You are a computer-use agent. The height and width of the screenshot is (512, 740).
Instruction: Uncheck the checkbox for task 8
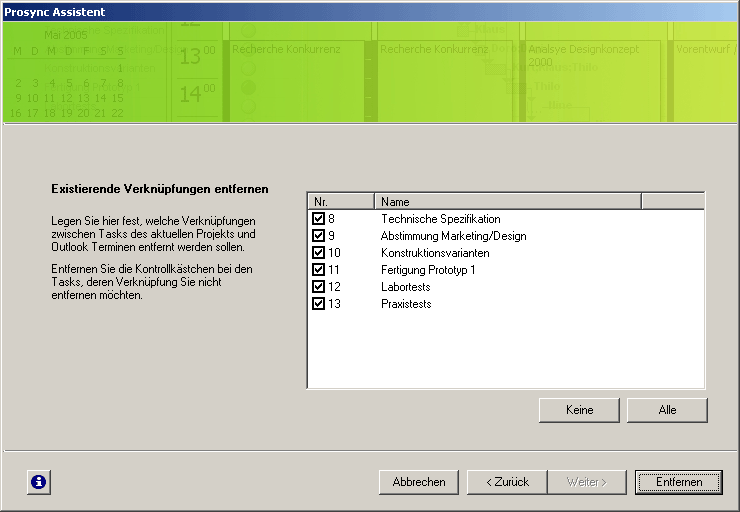(x=319, y=219)
